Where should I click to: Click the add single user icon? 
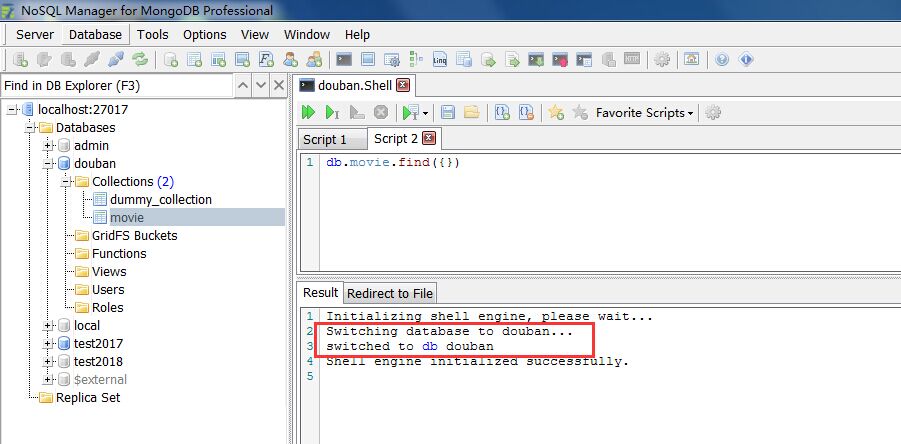point(290,59)
